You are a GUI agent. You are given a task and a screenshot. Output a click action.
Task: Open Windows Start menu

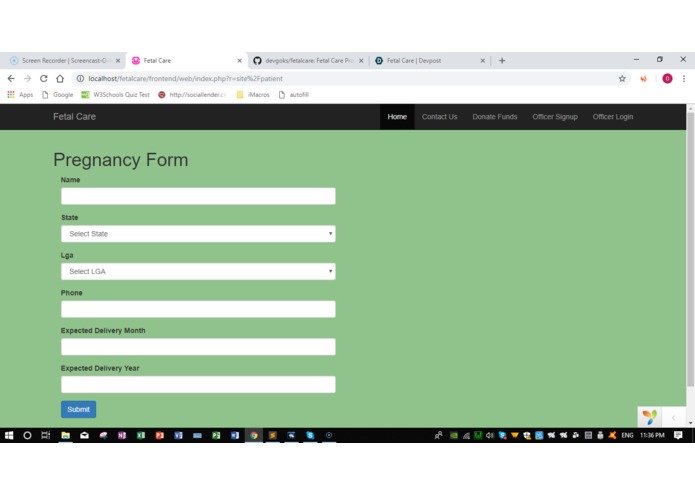coord(9,436)
